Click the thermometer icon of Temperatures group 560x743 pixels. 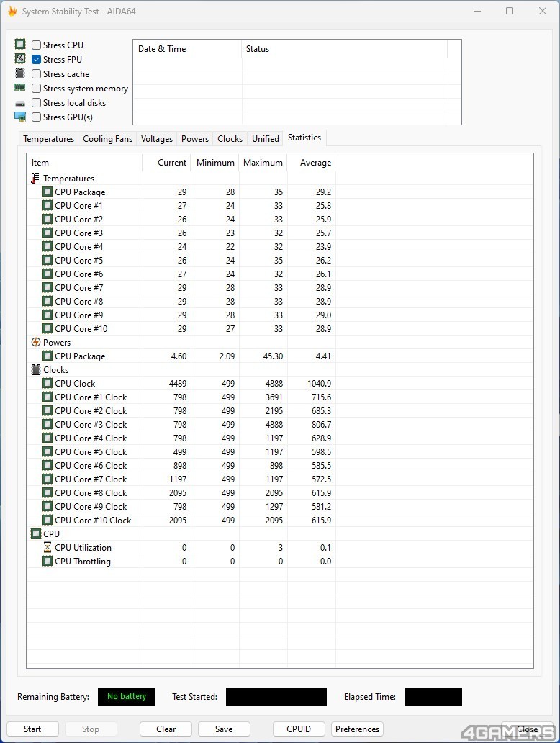click(35, 178)
